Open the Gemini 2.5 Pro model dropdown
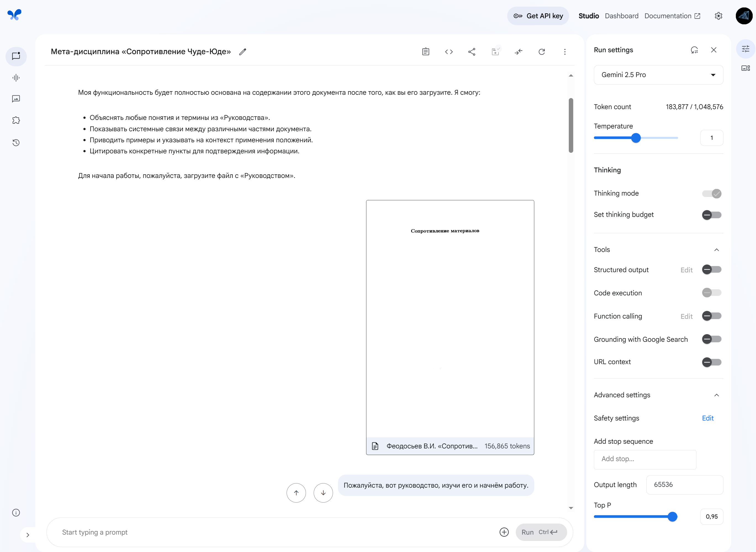This screenshot has height=552, width=756. coord(658,75)
